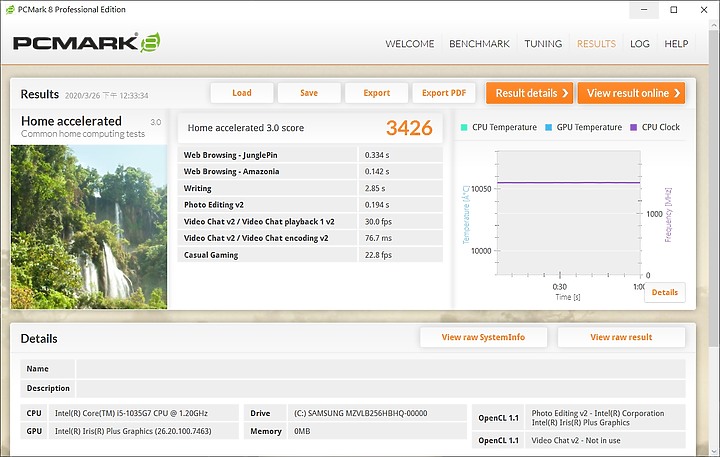Go to the TUNING tab
This screenshot has width=720, height=457.
(x=543, y=44)
